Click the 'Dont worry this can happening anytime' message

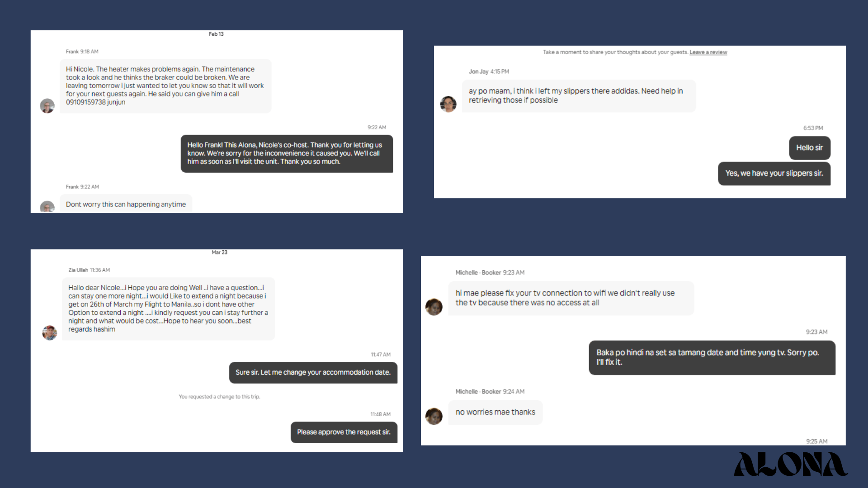tap(126, 204)
